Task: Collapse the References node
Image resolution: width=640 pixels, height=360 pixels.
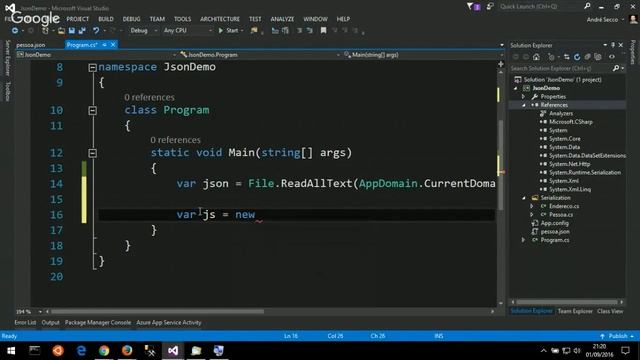Action: [524, 105]
